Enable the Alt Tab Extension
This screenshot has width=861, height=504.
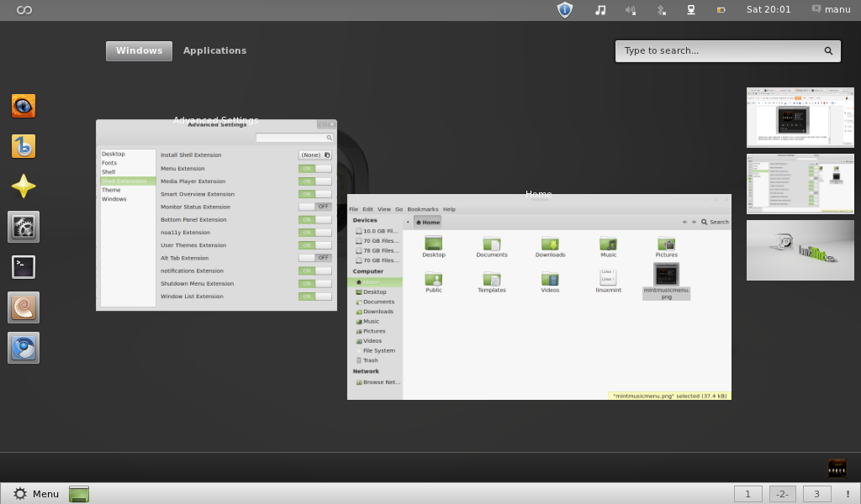click(x=315, y=258)
